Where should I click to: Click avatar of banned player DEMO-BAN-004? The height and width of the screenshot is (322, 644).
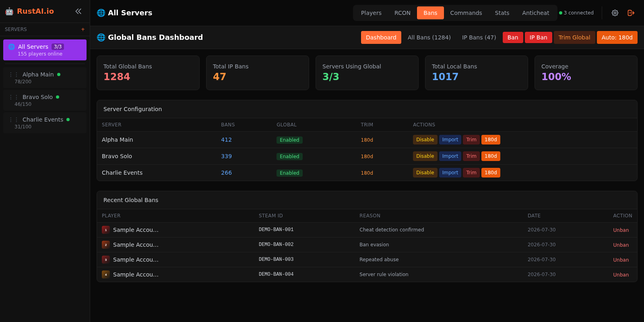coord(106,275)
